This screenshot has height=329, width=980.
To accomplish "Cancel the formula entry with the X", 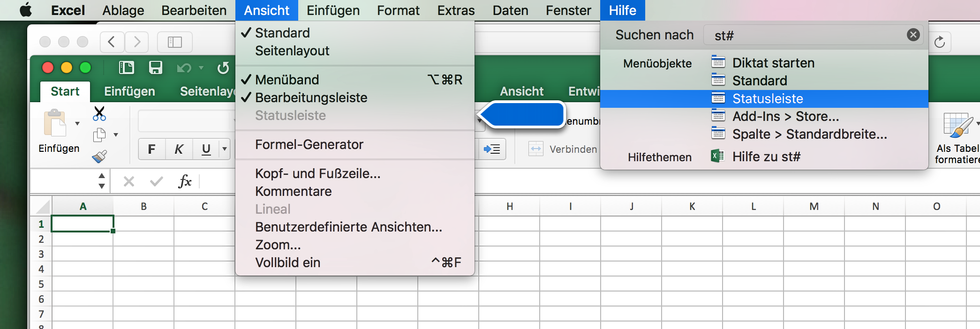I will point(129,181).
